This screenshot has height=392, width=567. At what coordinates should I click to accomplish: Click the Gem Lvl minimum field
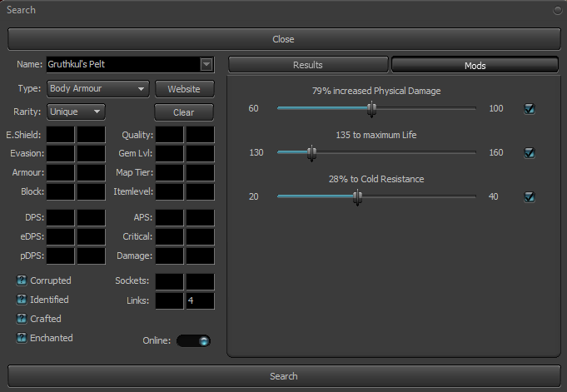pos(170,154)
